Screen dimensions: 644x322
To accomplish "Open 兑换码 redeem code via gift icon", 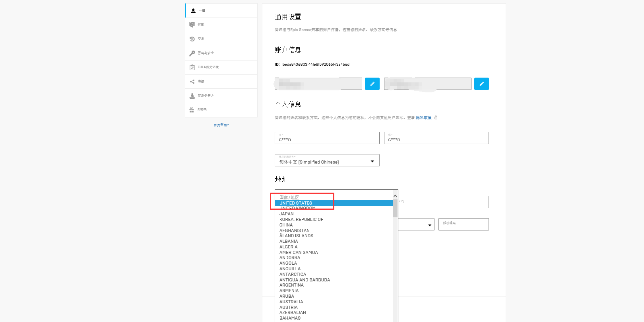I will pyautogui.click(x=192, y=110).
